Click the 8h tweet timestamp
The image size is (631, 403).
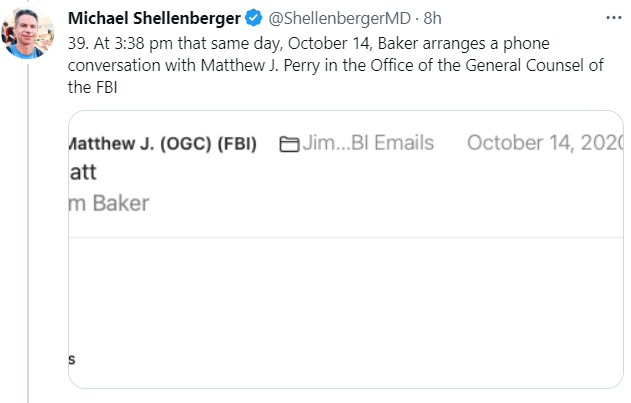coord(432,19)
